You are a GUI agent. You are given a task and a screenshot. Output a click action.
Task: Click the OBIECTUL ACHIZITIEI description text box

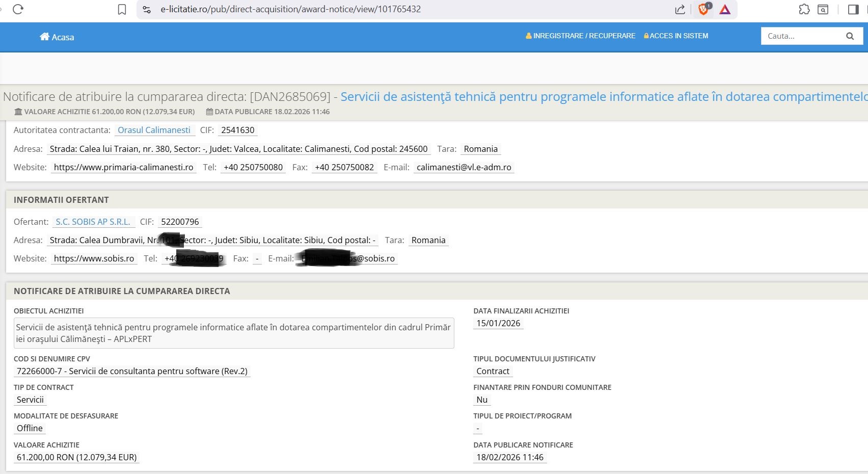coord(233,333)
